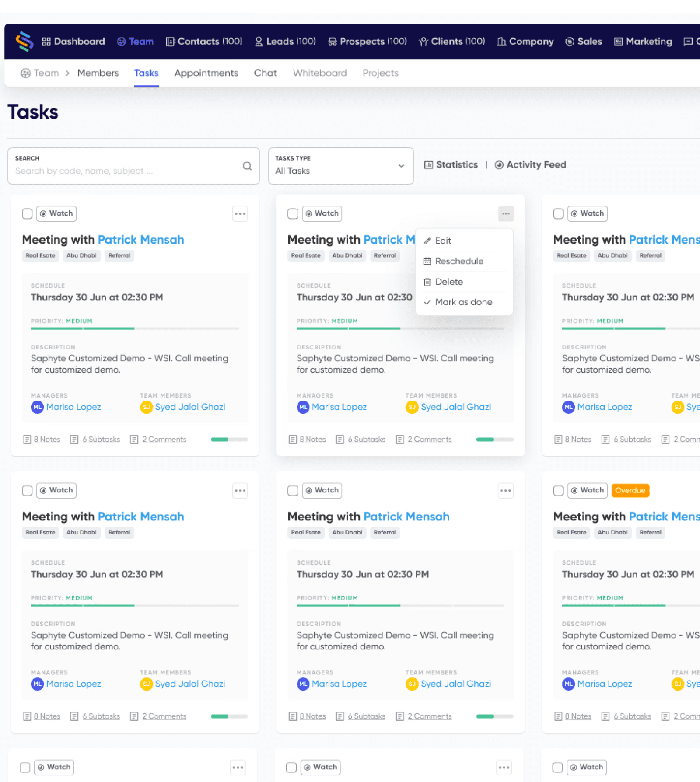Open more options on first bottom-row card
This screenshot has width=700, height=782.
tap(238, 768)
